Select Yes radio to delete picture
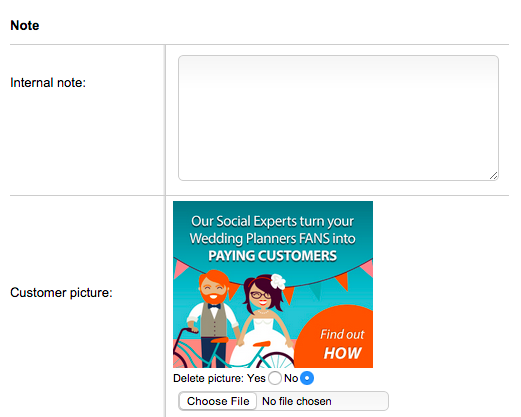This screenshot has height=417, width=521. 275,378
